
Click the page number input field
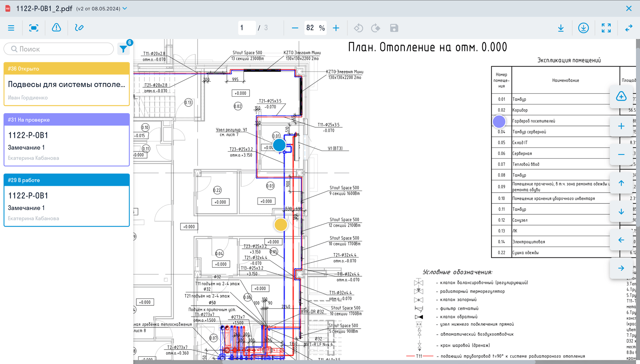point(246,28)
